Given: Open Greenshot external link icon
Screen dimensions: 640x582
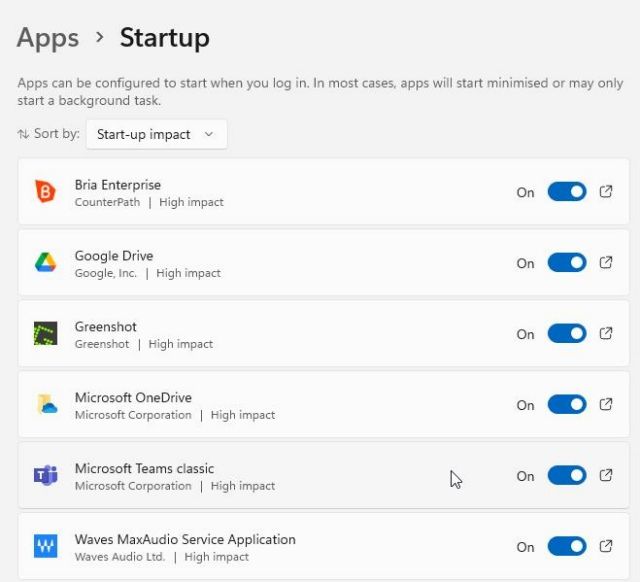Looking at the screenshot, I should [606, 334].
